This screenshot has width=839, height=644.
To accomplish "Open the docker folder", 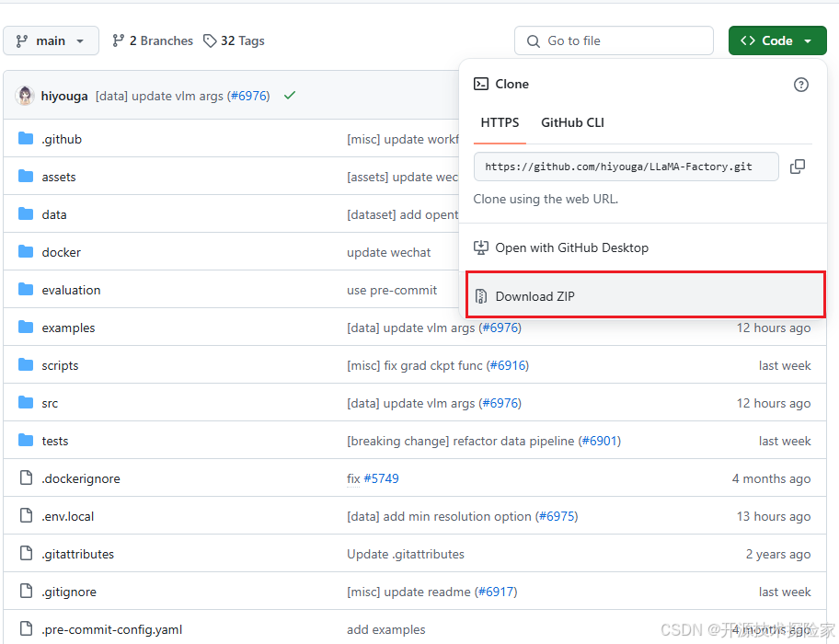I will tap(61, 252).
